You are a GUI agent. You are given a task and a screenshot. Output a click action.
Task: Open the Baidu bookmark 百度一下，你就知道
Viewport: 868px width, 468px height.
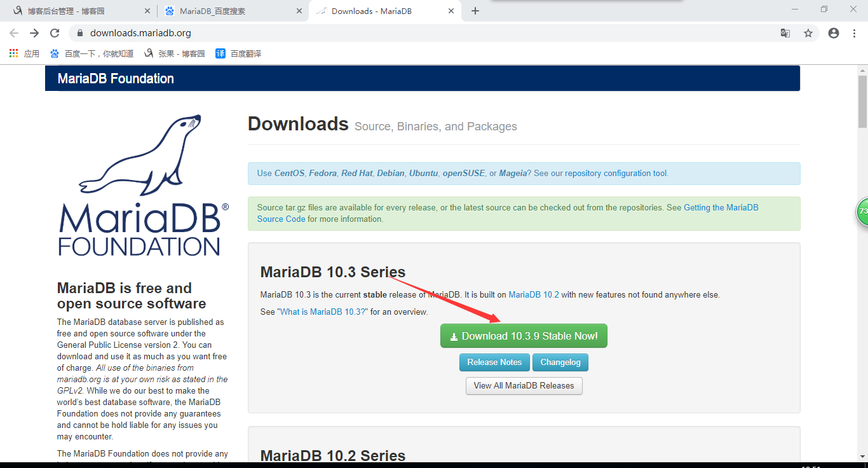click(x=92, y=53)
